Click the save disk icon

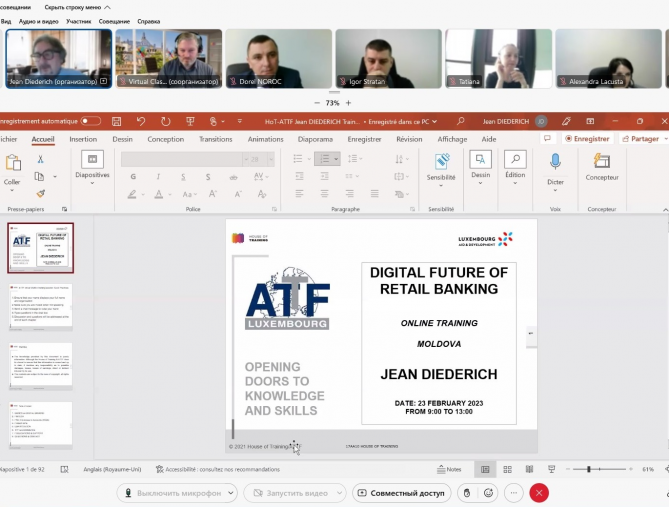(116, 121)
